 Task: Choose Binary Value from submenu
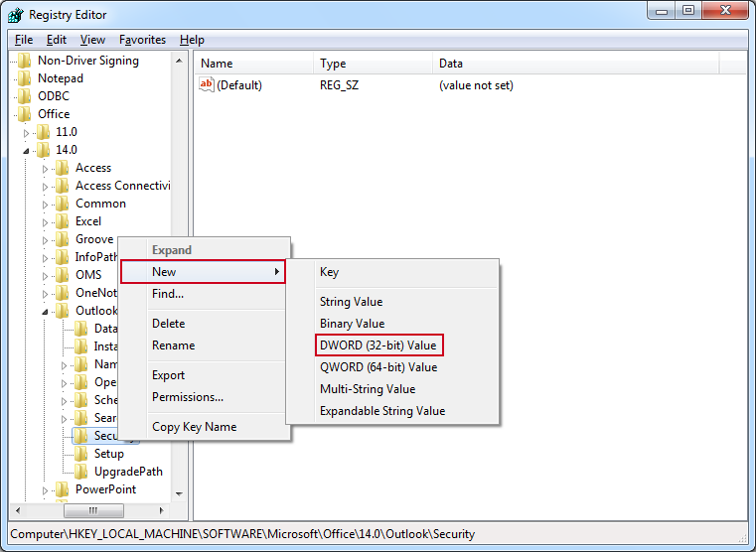tap(352, 324)
